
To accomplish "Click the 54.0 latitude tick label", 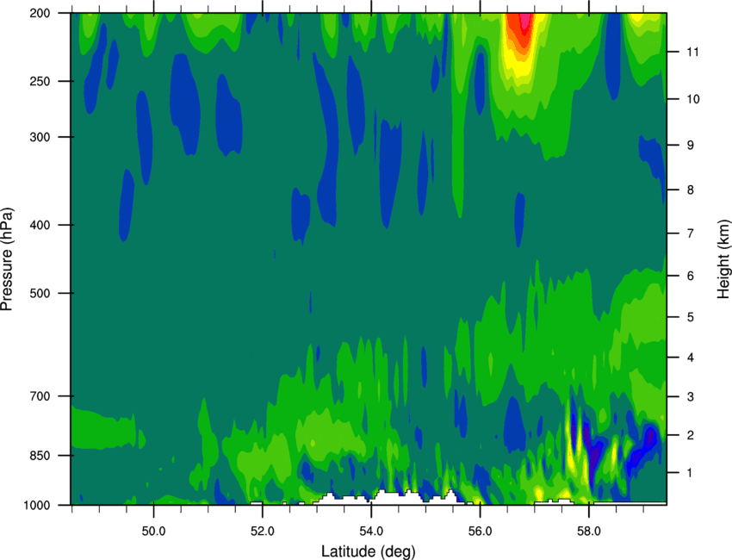I will [x=371, y=532].
